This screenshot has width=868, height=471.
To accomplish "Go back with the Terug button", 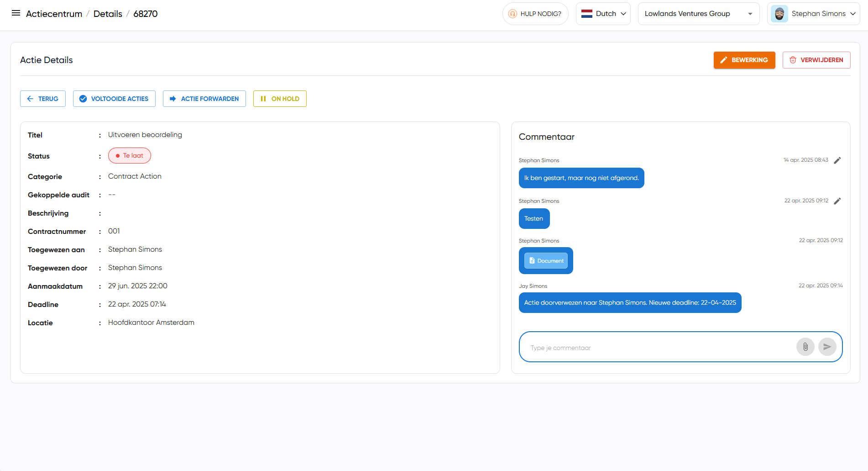I will [x=43, y=99].
